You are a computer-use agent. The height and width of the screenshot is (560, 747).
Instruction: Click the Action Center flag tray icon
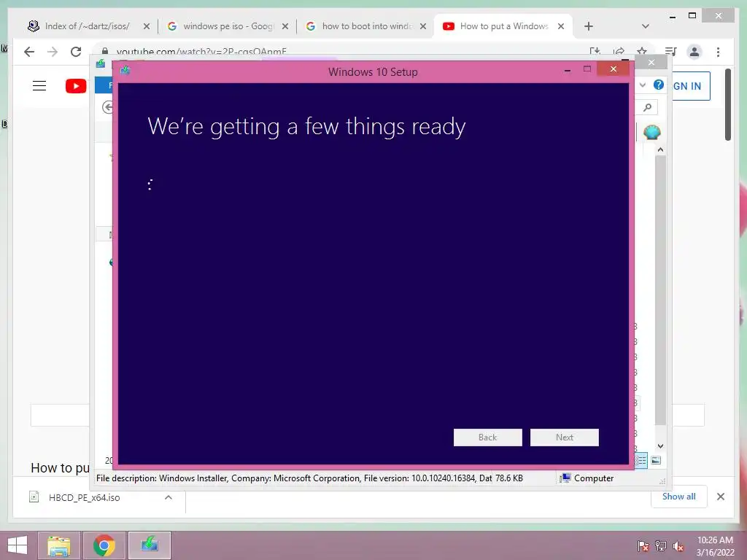[643, 546]
